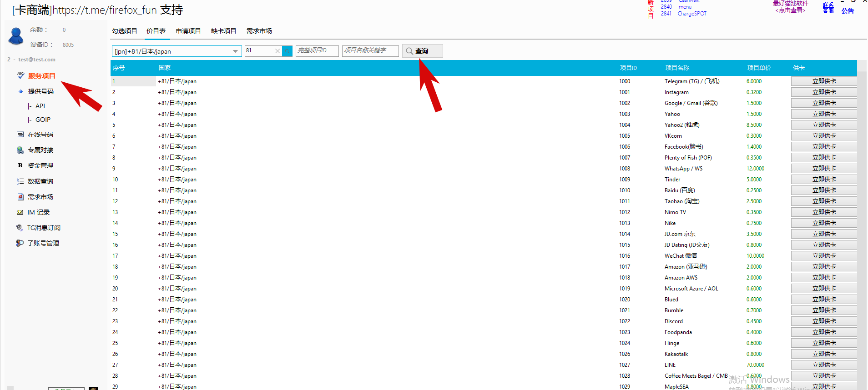Switch to the 需求市场 tab
Viewport: 868px width, 390px height.
[259, 31]
